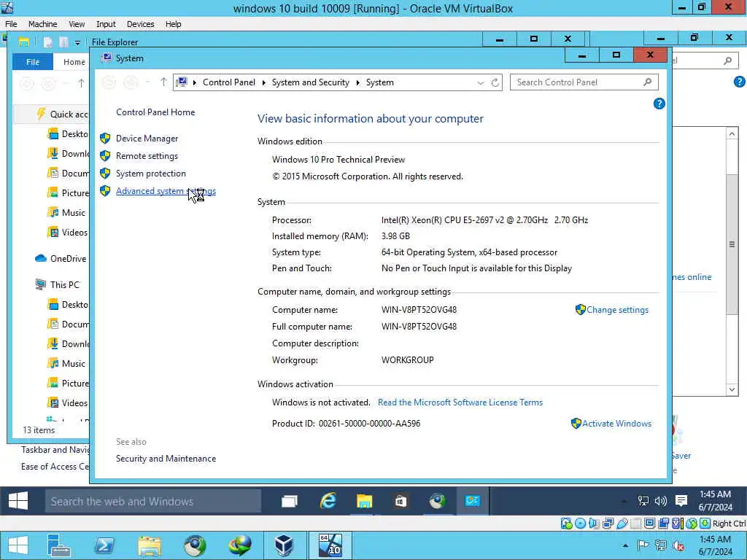Click blue help icon in System window

coord(659,104)
